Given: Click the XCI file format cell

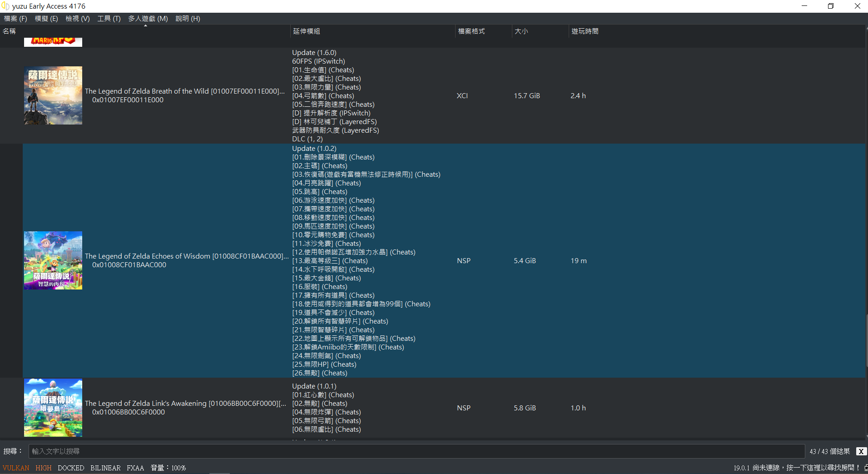Looking at the screenshot, I should click(x=462, y=96).
